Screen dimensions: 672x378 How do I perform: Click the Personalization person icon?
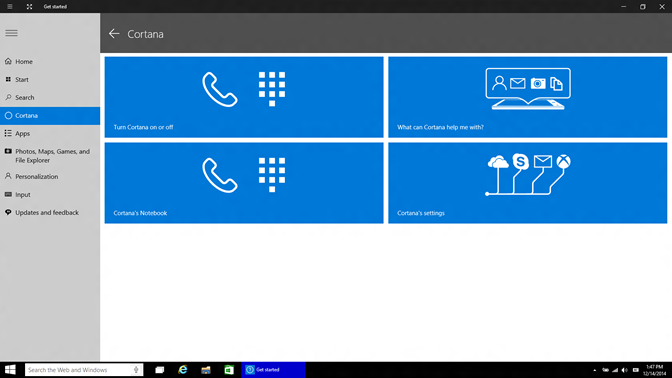click(8, 176)
